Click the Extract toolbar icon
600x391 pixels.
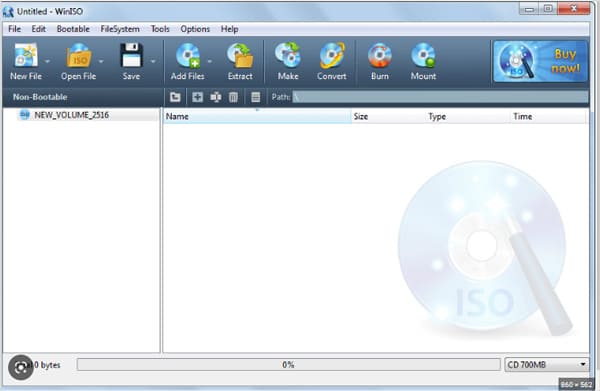(240, 56)
